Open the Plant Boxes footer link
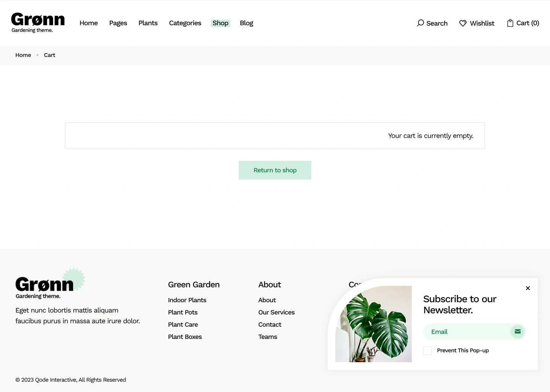550x392 pixels. 185,337
